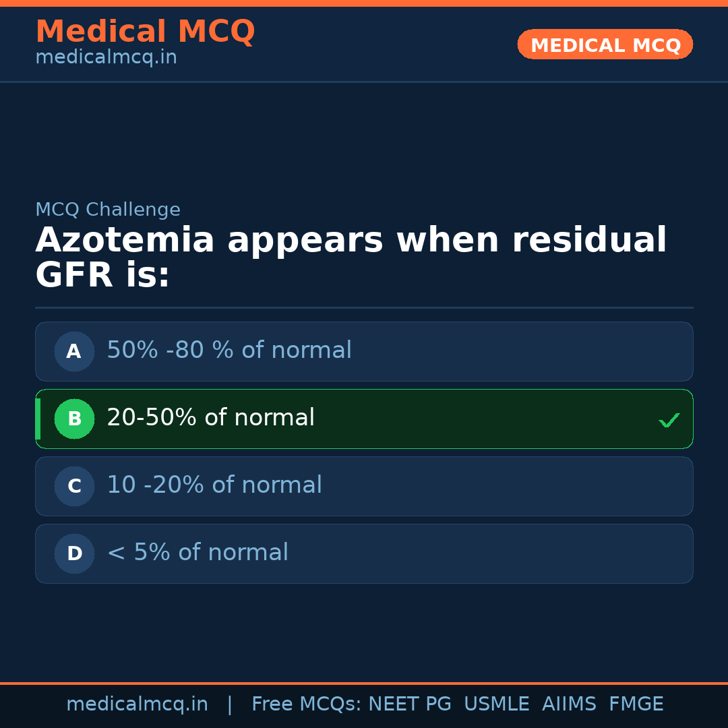Click the FMGE footer text
Viewport: 728px width, 728px height.
click(636, 704)
